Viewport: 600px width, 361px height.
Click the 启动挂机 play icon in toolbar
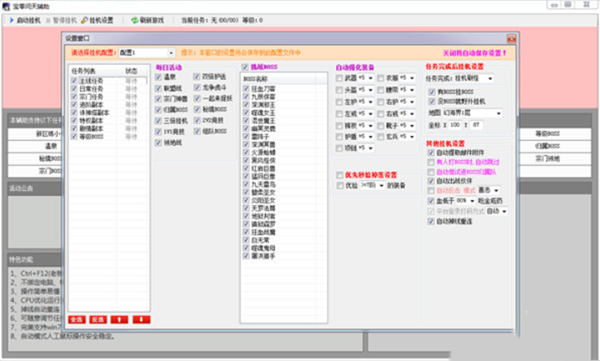(x=11, y=20)
